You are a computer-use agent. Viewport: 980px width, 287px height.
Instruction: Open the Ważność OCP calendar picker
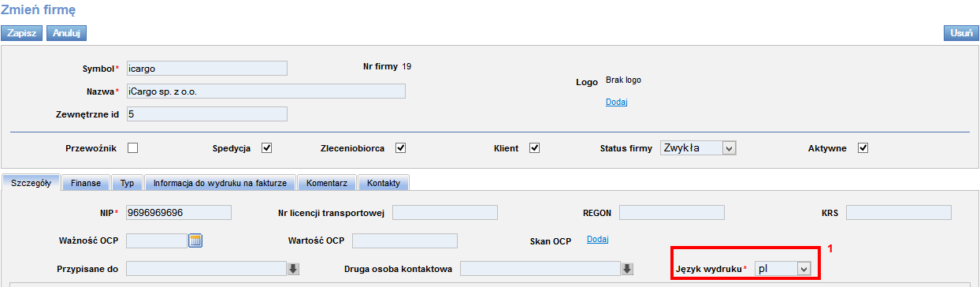[x=196, y=240]
